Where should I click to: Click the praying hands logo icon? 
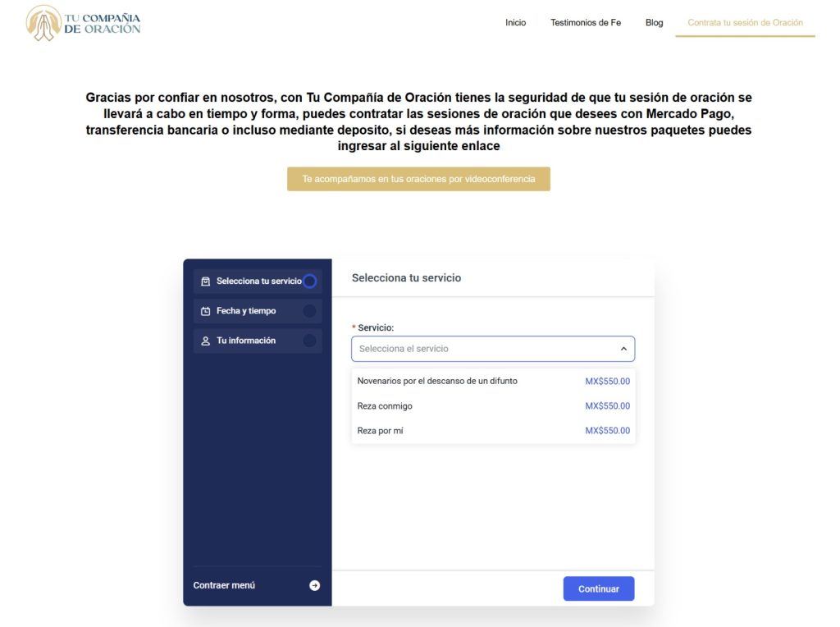coord(43,23)
